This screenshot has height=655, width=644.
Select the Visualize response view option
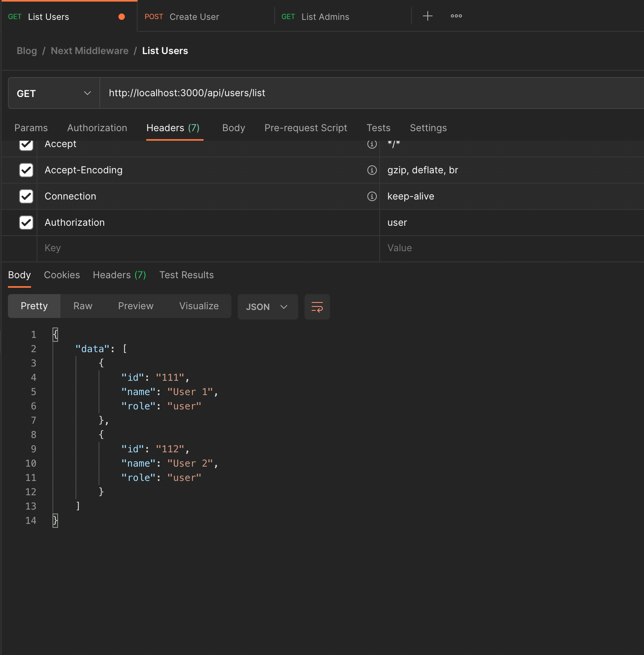tap(199, 306)
